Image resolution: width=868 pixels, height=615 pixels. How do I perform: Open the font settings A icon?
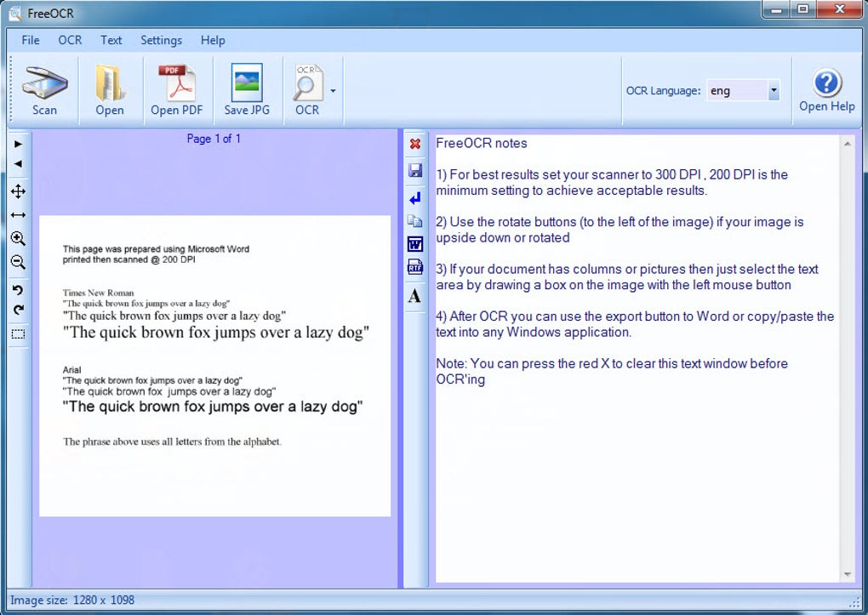[x=414, y=296]
